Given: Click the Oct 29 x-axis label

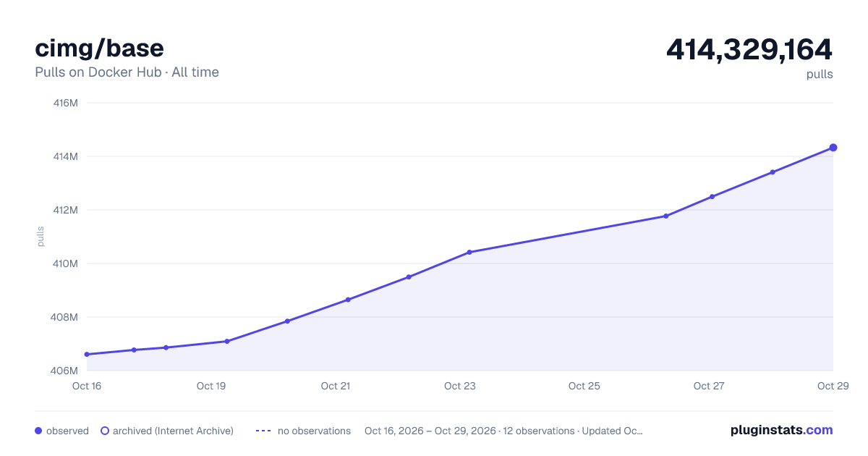Looking at the screenshot, I should click(832, 386).
